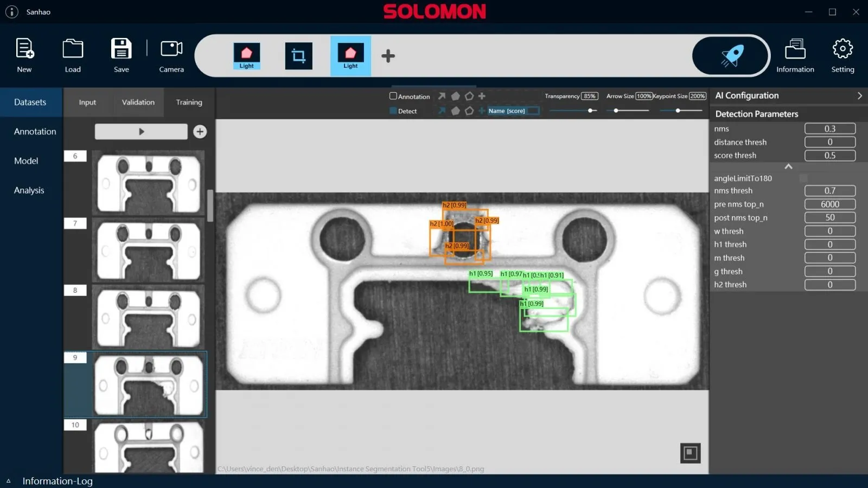Edit the distance thresh field
This screenshot has width=868, height=488.
[x=830, y=142]
